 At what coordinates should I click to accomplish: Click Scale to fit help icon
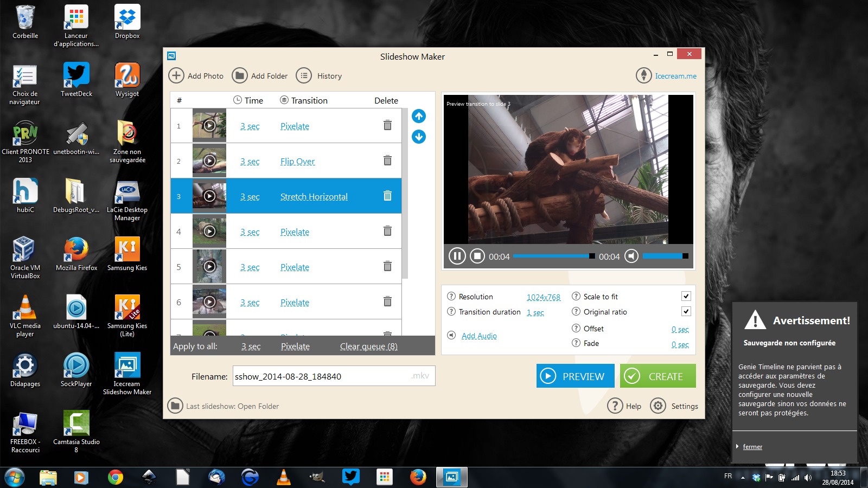point(576,296)
